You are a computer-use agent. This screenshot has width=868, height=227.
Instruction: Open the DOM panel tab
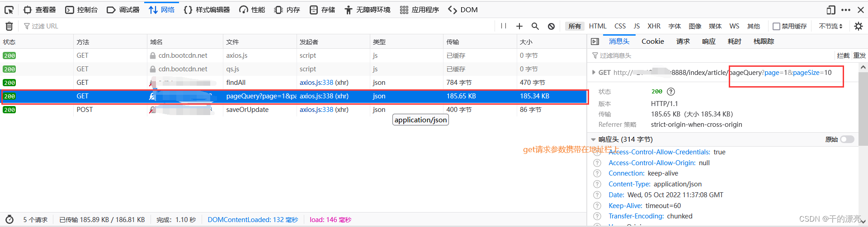pos(462,10)
